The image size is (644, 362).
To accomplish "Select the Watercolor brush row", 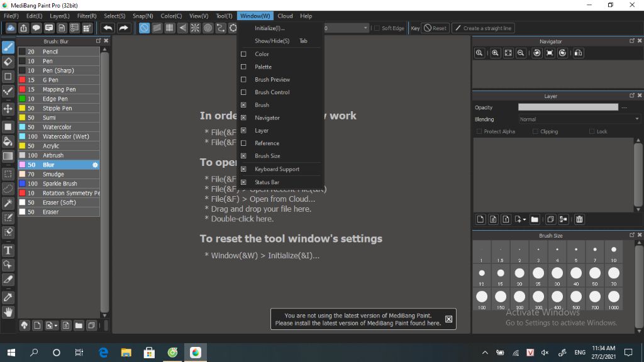I will coord(58,127).
